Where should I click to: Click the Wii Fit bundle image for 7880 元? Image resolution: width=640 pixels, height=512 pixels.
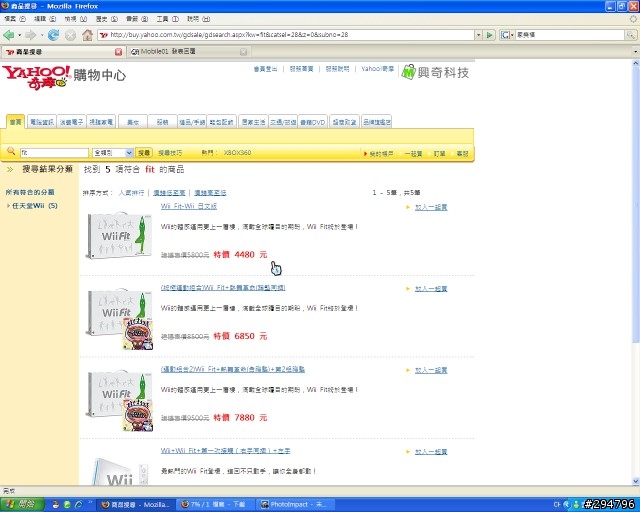(119, 401)
